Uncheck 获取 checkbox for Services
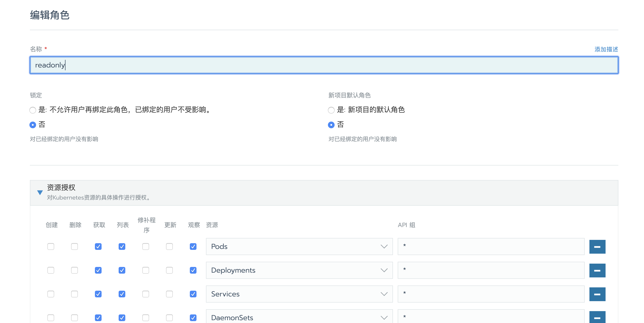The width and height of the screenshot is (644, 323). click(98, 294)
